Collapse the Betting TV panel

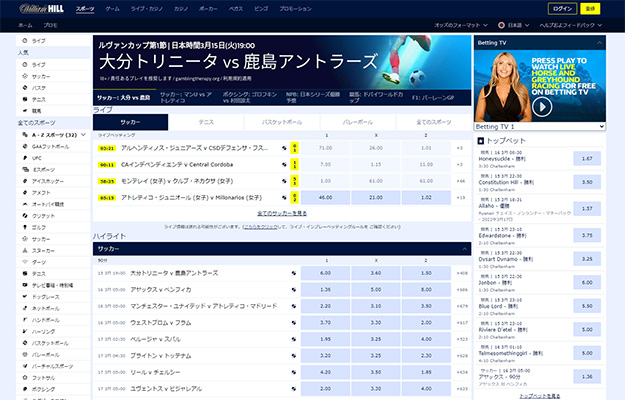click(599, 43)
